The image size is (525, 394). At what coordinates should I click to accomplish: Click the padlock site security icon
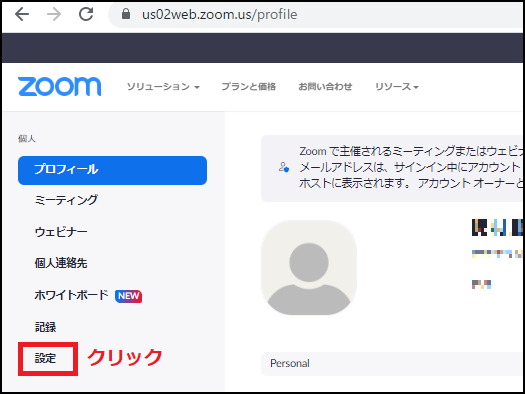[126, 14]
